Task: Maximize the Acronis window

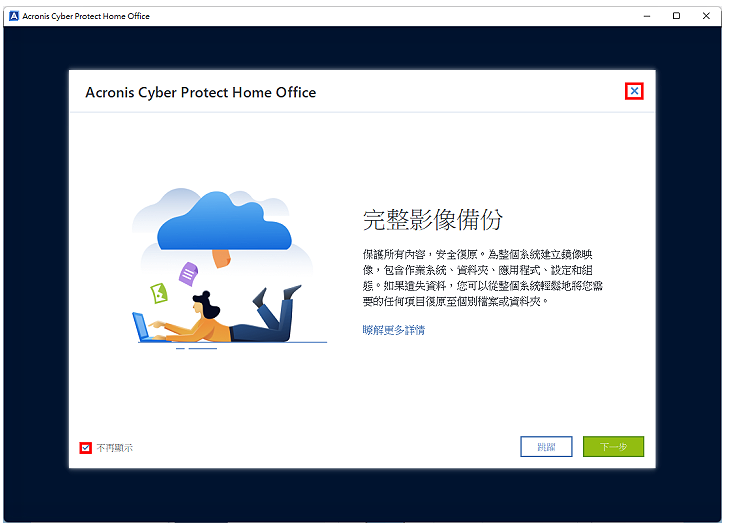Action: click(676, 16)
